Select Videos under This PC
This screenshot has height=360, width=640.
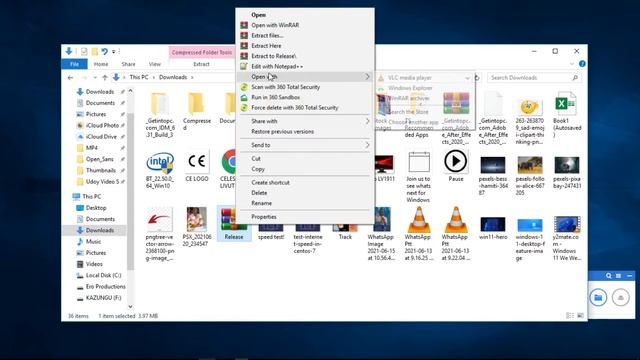click(x=94, y=264)
